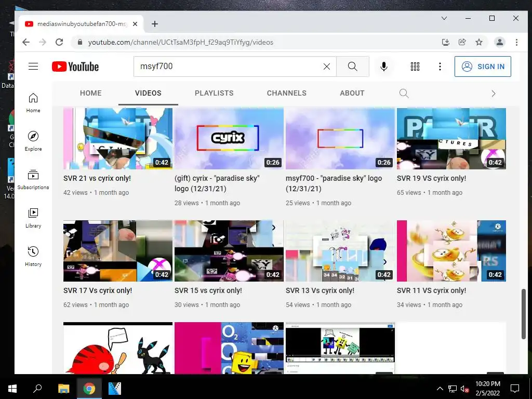Play empty rainbow rectangle thumbnail
The image size is (532, 399).
click(340, 138)
